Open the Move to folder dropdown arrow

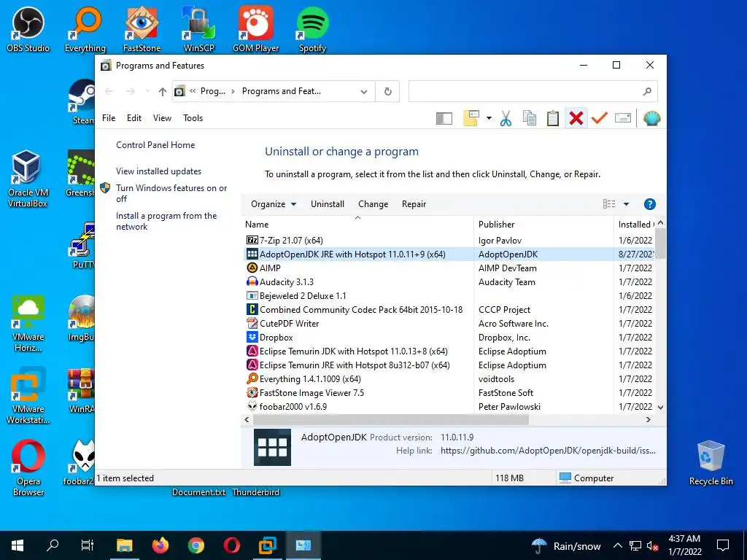(x=489, y=118)
